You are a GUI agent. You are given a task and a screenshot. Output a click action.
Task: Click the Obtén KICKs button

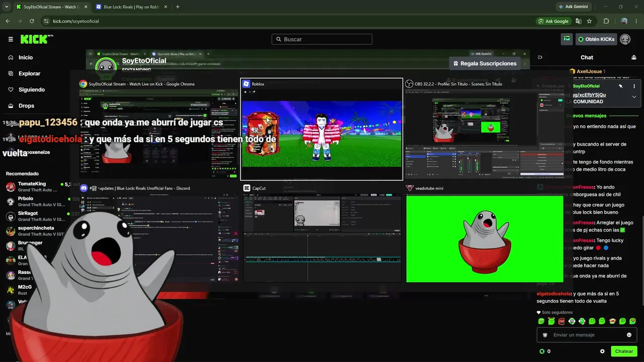(x=596, y=39)
